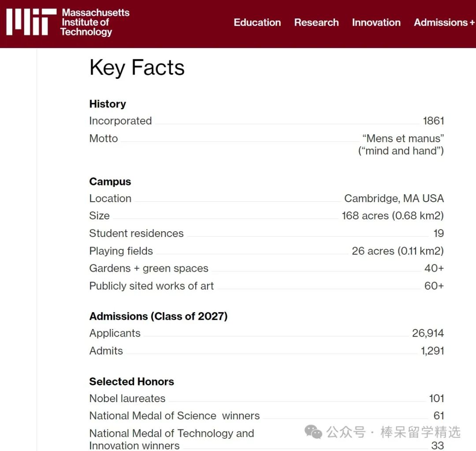Screen dimensions: 476x451
Task: Click the 61 Medal of Science value
Action: 439,416
